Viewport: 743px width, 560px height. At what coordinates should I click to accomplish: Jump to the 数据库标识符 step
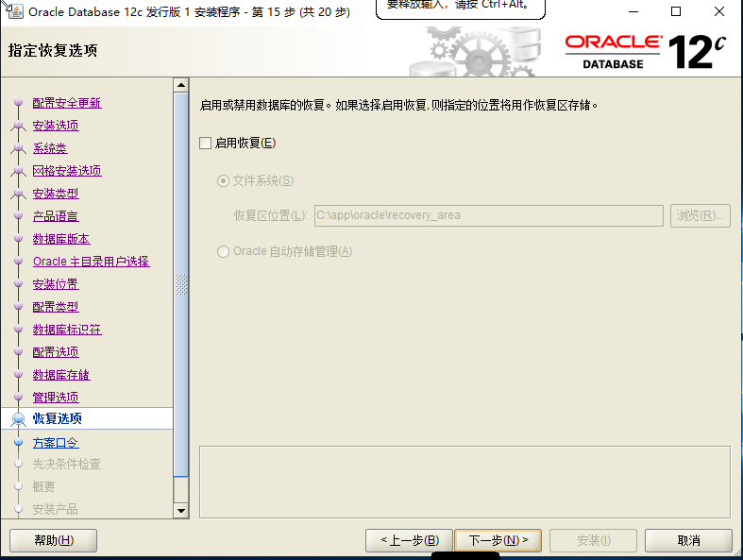coord(67,330)
